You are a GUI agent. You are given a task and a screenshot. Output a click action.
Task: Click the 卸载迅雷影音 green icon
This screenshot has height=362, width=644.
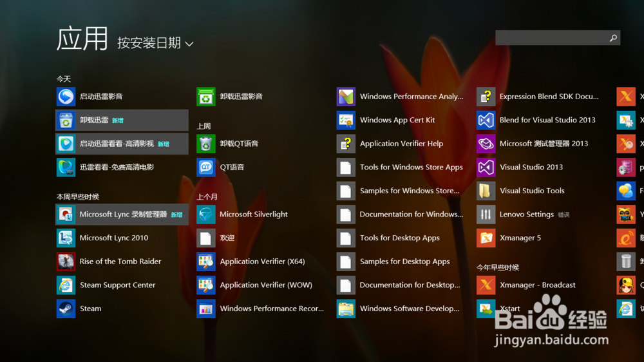[206, 97]
